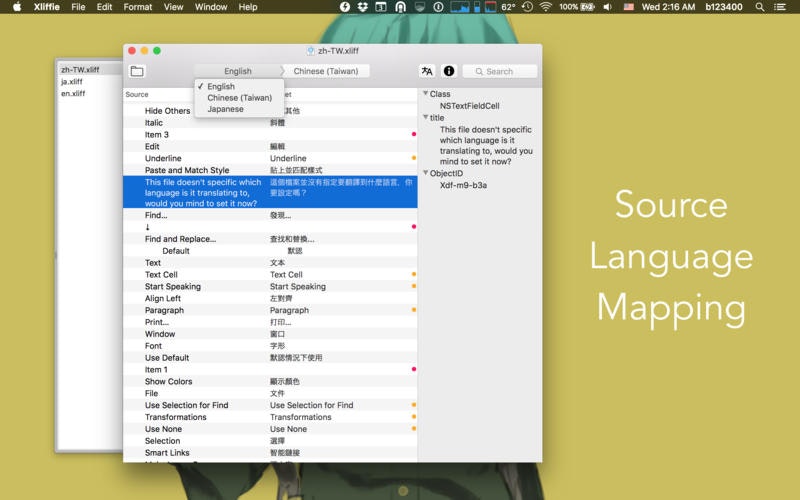Choose Chinese (Taiwan) in the popup menu
Viewport: 800px width, 500px height.
(239, 97)
